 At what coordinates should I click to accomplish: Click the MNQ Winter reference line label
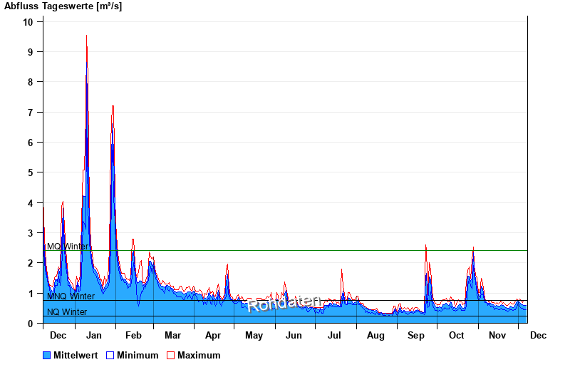click(x=71, y=296)
